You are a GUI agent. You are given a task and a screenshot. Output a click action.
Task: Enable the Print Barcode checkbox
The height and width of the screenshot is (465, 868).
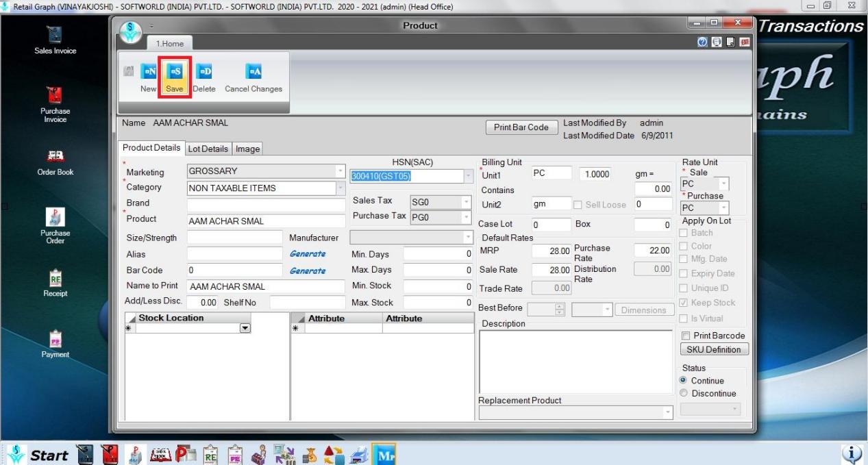(x=686, y=336)
